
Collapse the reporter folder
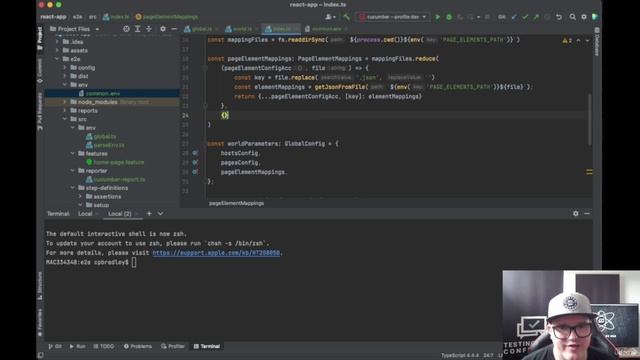click(x=73, y=171)
